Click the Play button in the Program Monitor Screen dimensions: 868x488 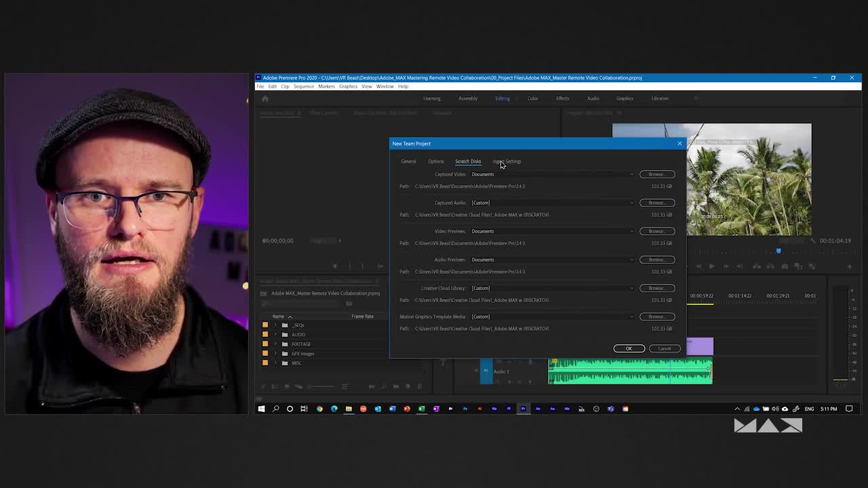pyautogui.click(x=712, y=266)
